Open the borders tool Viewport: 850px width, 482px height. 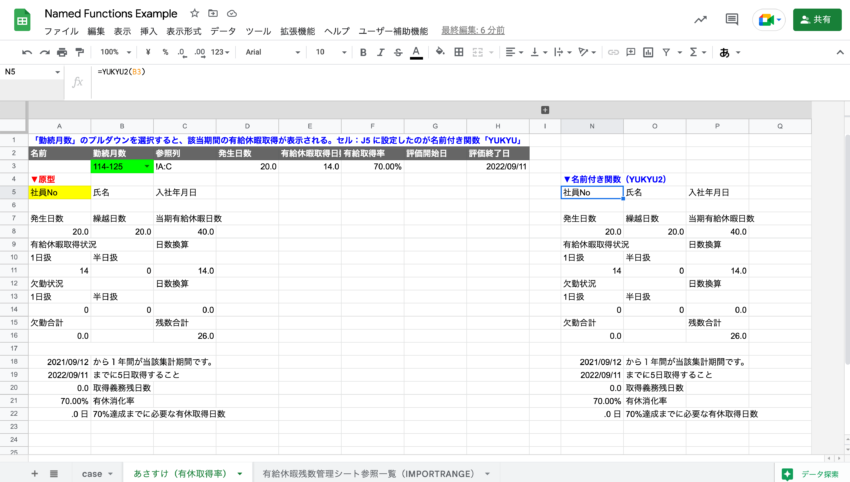[461, 52]
